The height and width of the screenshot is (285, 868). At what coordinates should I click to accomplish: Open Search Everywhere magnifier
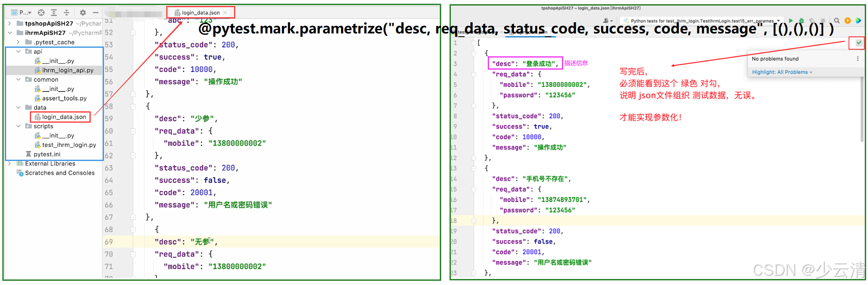click(x=837, y=21)
